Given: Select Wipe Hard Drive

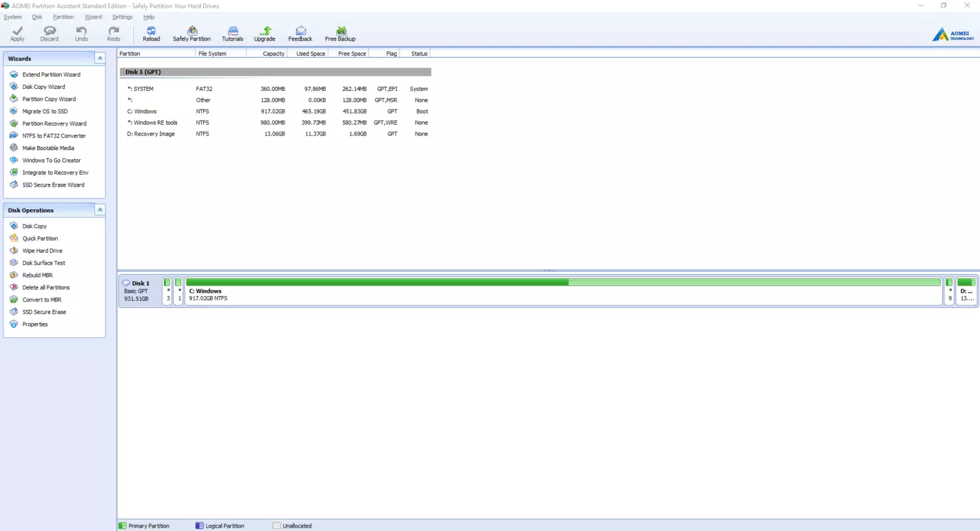Looking at the screenshot, I should (x=42, y=251).
